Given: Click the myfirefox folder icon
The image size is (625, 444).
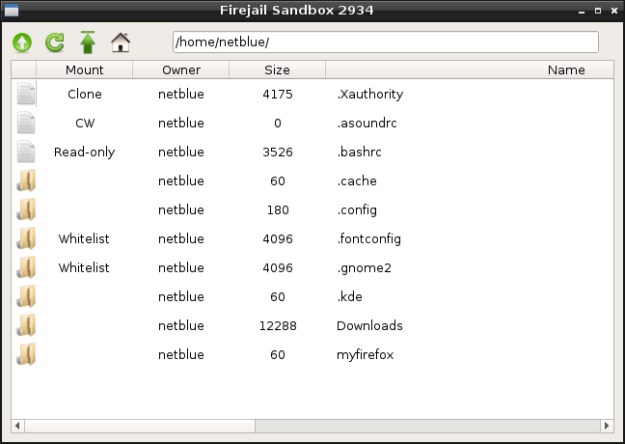Looking at the screenshot, I should click(26, 354).
